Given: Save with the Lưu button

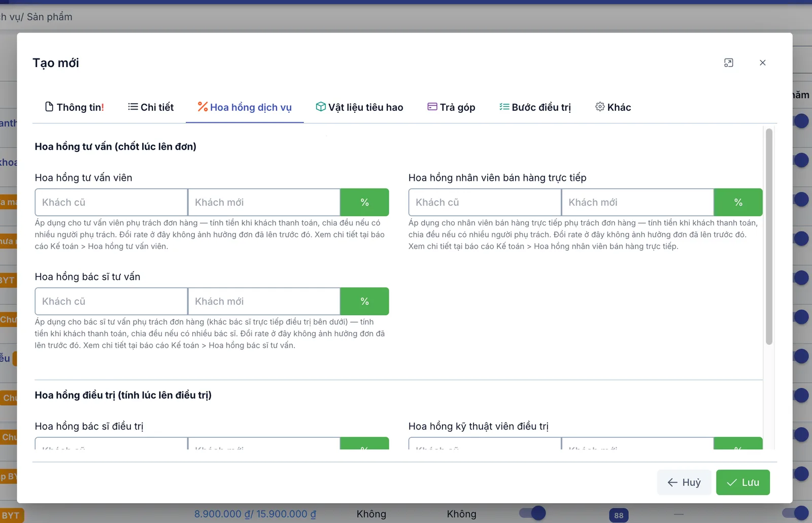Looking at the screenshot, I should point(743,482).
